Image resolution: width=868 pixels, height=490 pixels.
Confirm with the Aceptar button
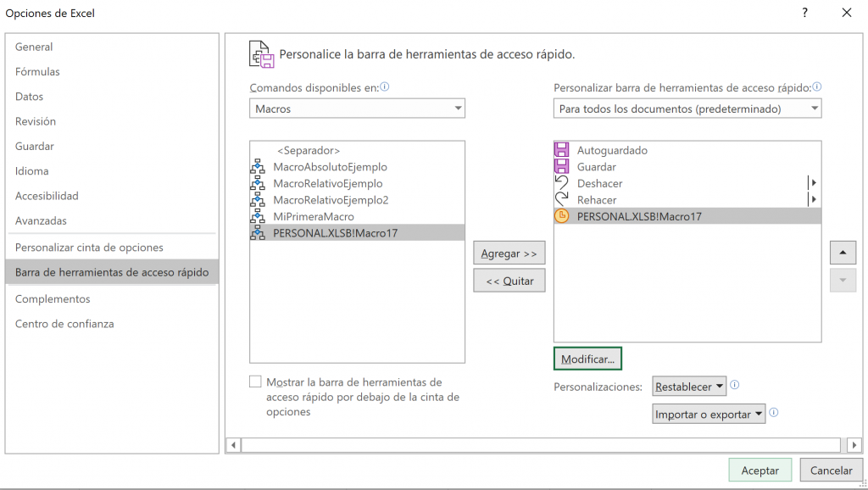pos(760,470)
